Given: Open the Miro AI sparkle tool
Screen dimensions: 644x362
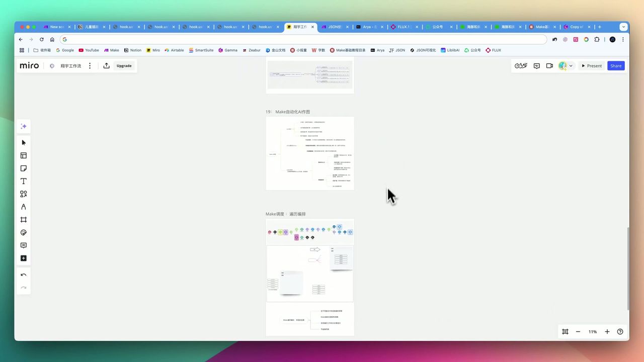Looking at the screenshot, I should tap(23, 126).
